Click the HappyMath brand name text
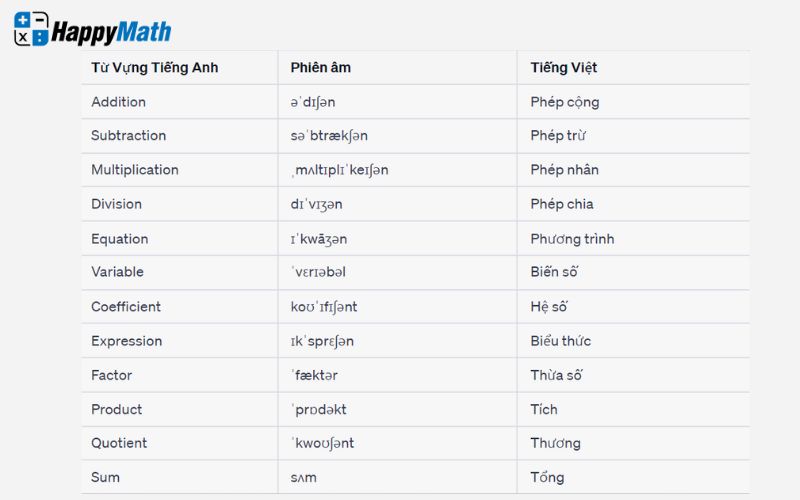Viewport: 800px width, 500px height. coord(111,32)
